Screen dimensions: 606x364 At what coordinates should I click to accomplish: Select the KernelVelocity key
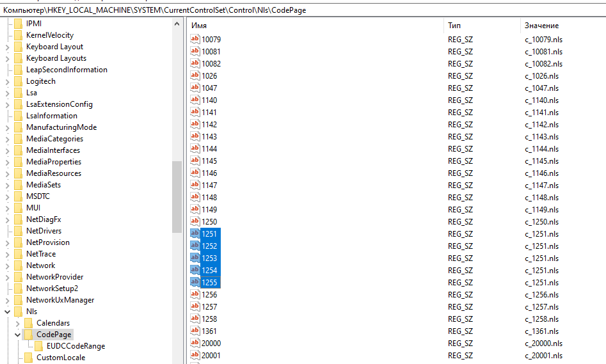click(x=50, y=35)
